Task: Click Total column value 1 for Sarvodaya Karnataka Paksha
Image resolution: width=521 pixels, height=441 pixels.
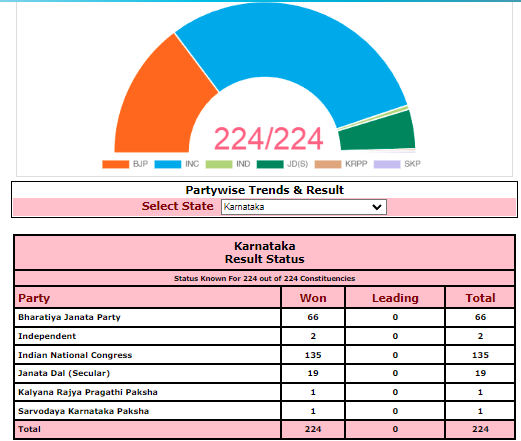Action: click(480, 411)
